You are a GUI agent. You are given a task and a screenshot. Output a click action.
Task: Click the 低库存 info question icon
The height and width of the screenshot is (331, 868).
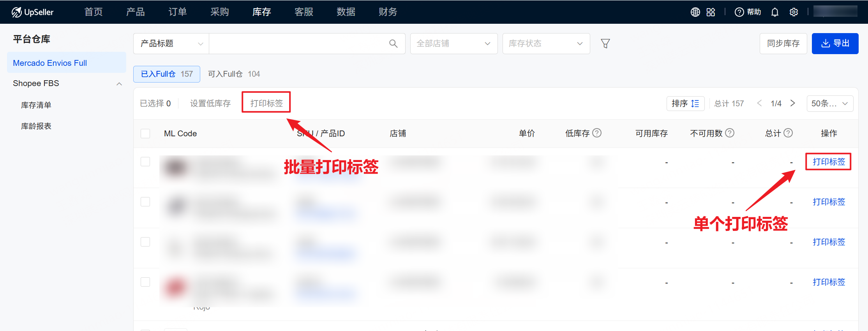click(597, 133)
